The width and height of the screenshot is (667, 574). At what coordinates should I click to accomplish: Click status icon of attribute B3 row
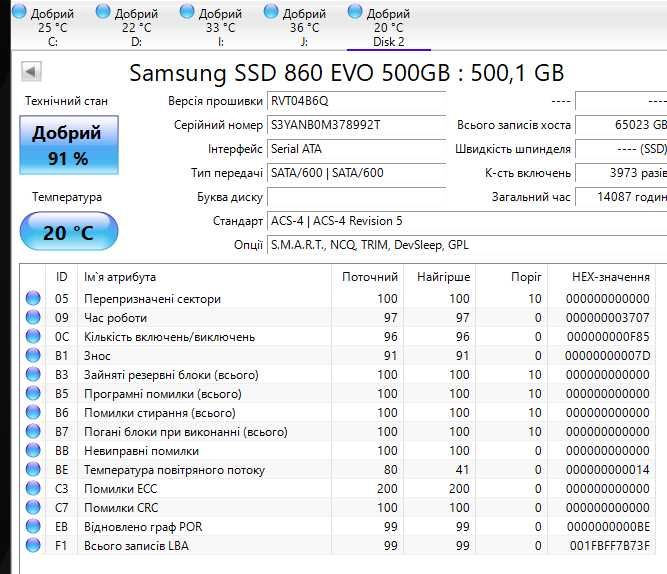pos(33,374)
